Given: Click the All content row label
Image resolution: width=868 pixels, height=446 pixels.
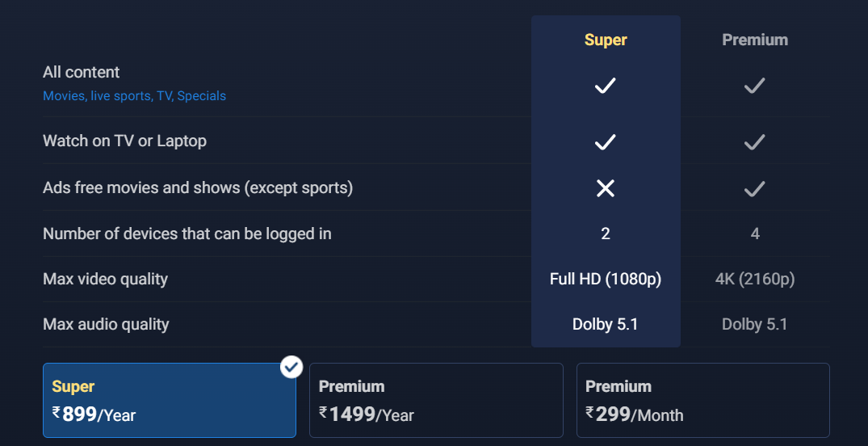Looking at the screenshot, I should tap(81, 72).
